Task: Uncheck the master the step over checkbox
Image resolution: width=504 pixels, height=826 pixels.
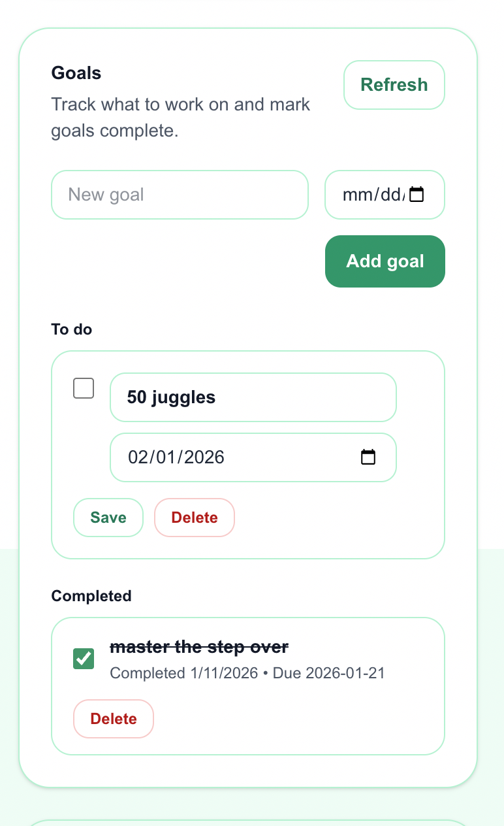Action: pos(83,659)
